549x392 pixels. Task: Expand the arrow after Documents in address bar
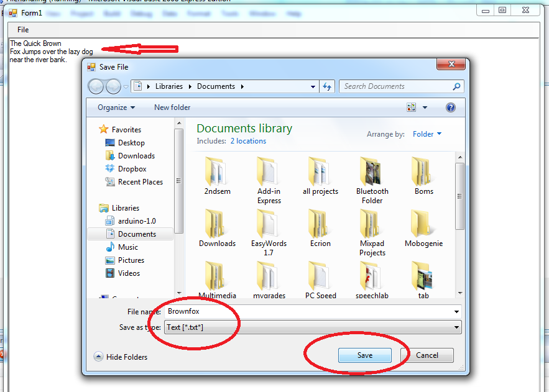pyautogui.click(x=242, y=86)
